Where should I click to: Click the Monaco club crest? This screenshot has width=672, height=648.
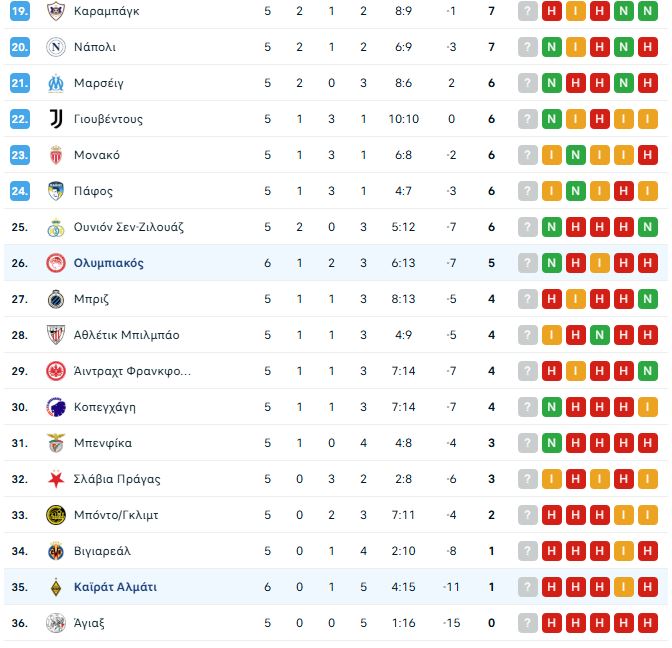55,155
